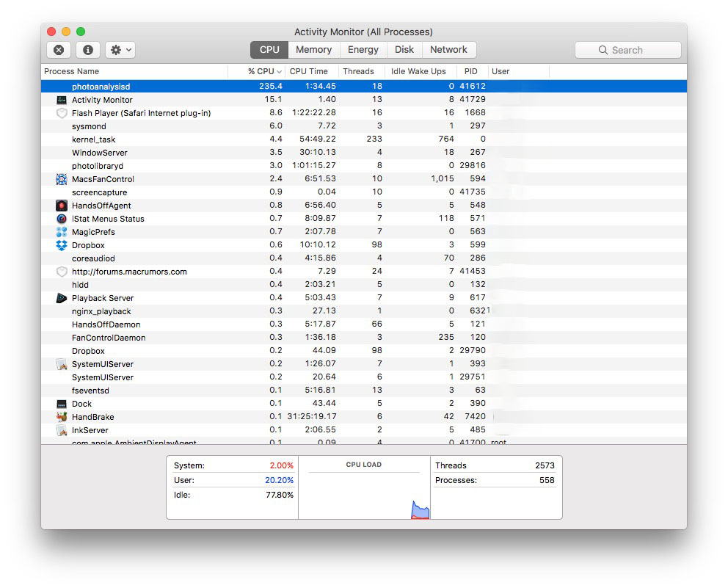
Task: Click the iStat Menus Status icon
Action: (62, 219)
